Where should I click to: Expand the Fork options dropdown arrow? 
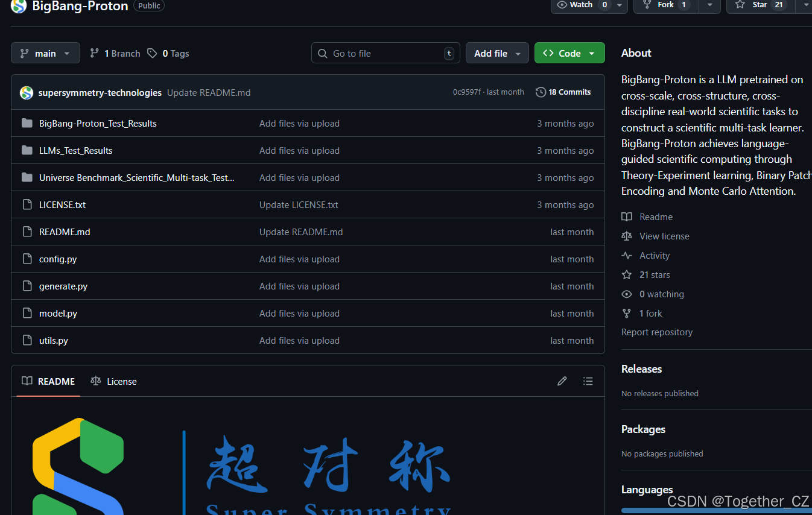[x=709, y=5]
